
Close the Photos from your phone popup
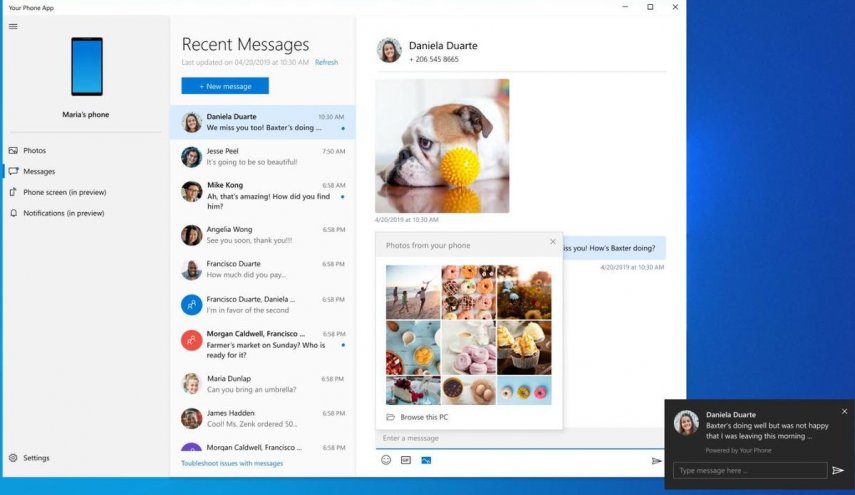553,242
